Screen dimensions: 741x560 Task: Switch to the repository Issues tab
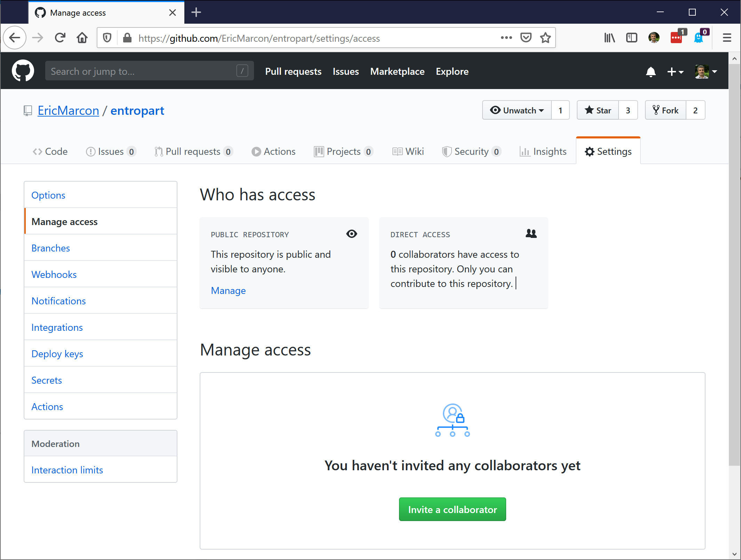click(x=111, y=151)
